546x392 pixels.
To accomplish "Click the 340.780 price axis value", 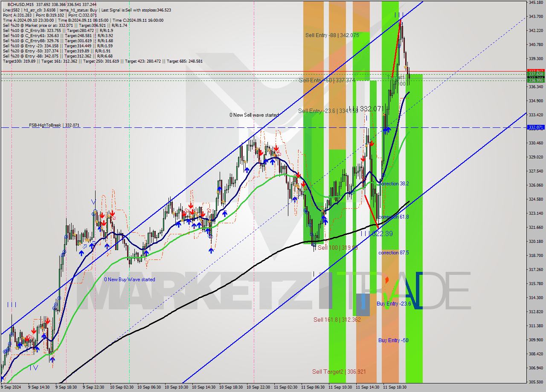I will 536,45.
